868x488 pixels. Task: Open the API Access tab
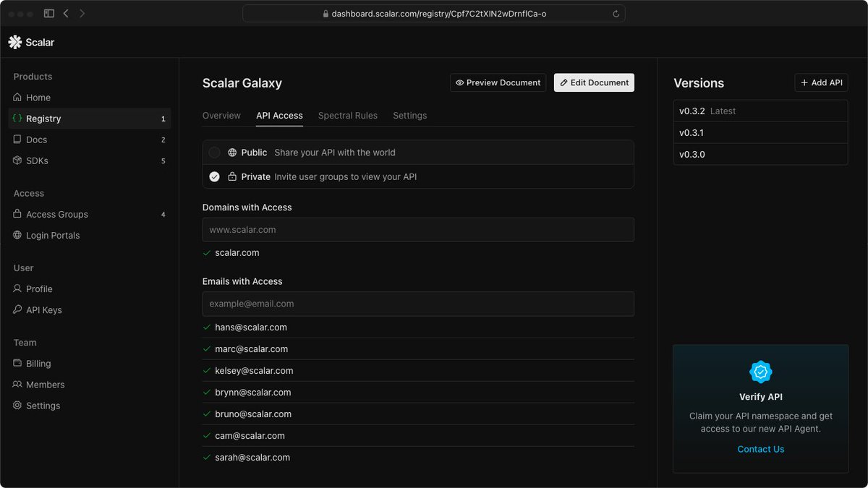click(x=279, y=116)
